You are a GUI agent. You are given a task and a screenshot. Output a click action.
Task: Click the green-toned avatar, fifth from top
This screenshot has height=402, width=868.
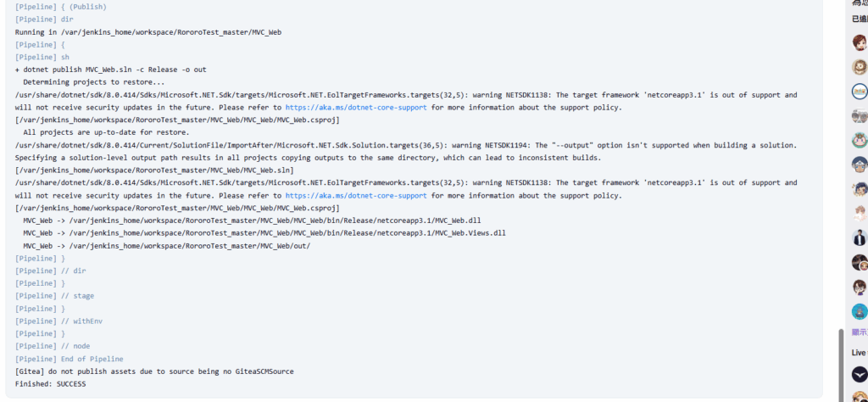(859, 140)
